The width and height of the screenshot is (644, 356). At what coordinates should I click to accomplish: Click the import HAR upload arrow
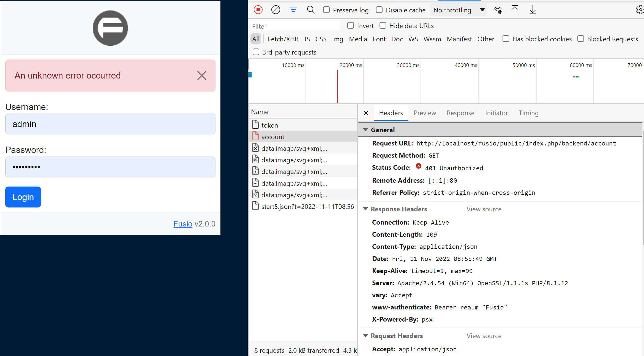tap(515, 10)
